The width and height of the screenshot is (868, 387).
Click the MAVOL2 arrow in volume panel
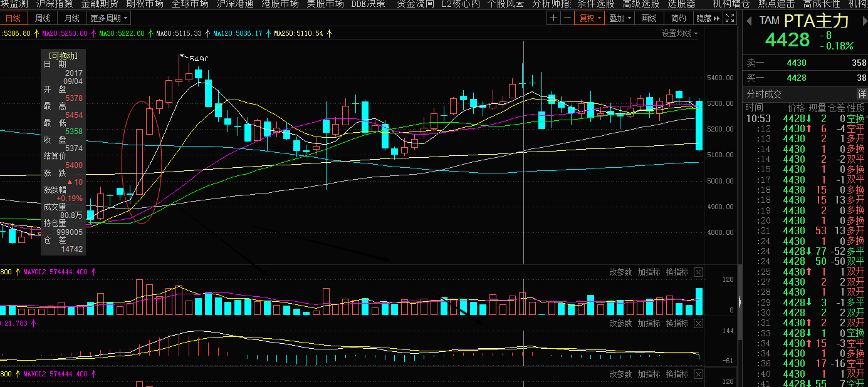93,272
